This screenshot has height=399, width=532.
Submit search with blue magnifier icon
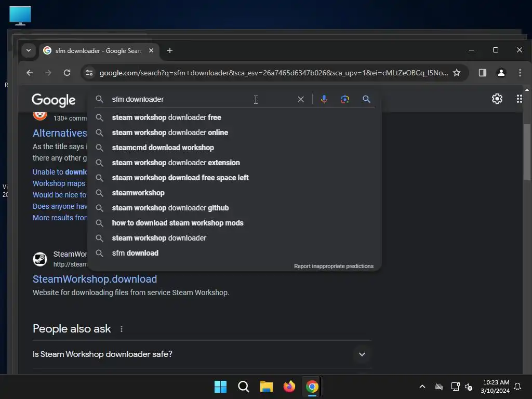click(366, 99)
